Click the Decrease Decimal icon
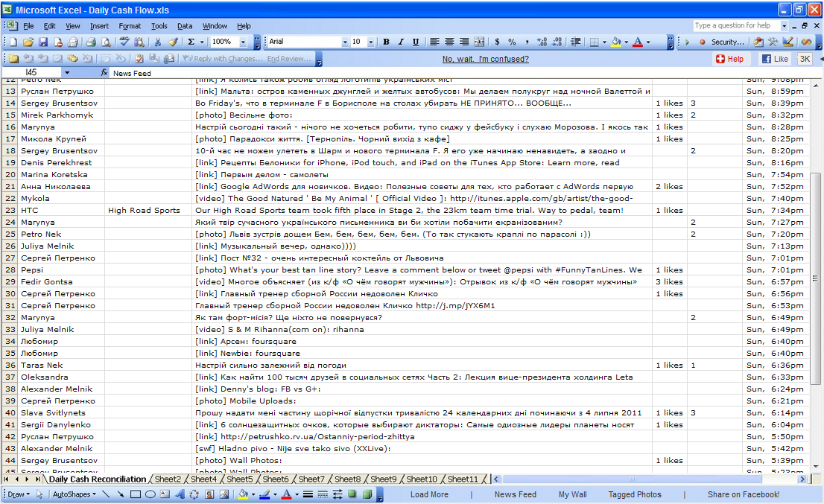 [557, 42]
